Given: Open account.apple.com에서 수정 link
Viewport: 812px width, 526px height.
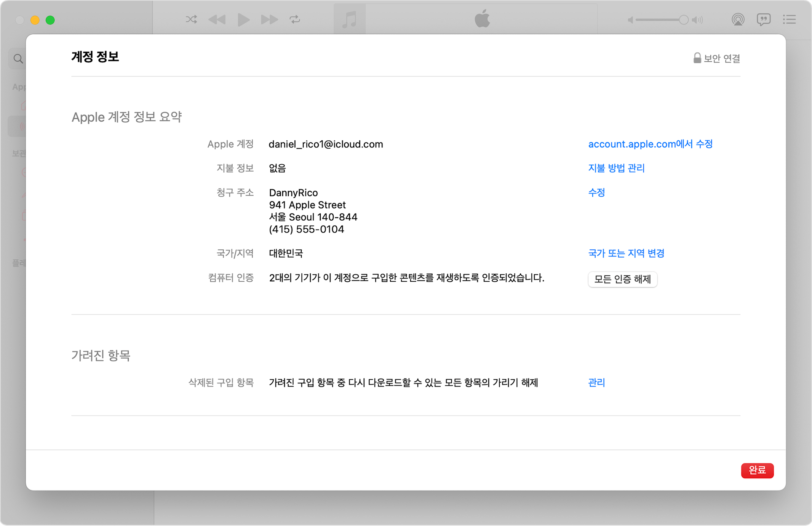Looking at the screenshot, I should coord(651,144).
